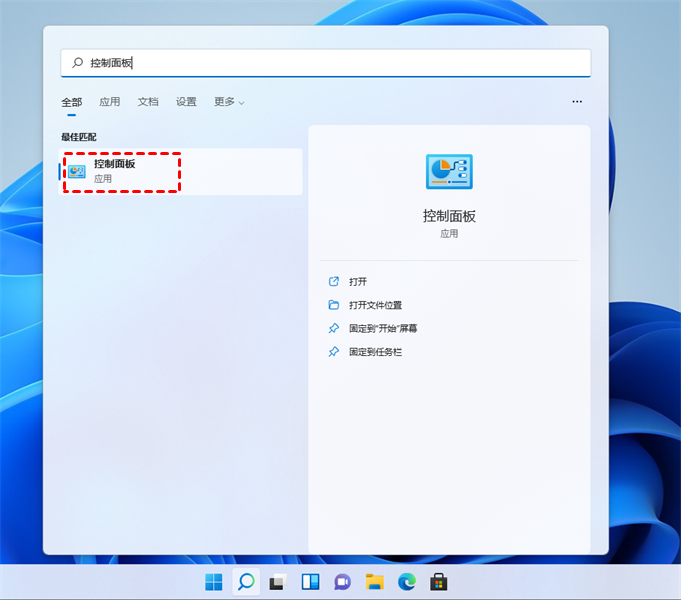681x600 pixels.
Task: Switch to the 全部 filter tab
Action: tap(71, 102)
